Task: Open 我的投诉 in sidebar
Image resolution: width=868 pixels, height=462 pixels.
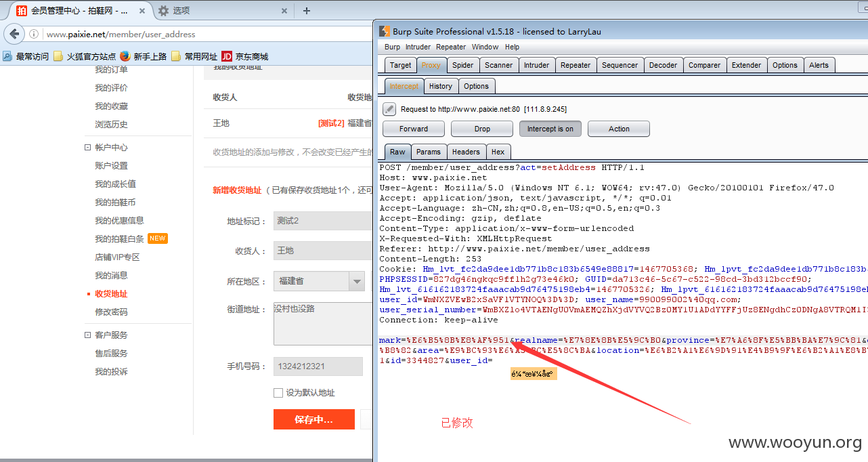Action: click(x=111, y=371)
